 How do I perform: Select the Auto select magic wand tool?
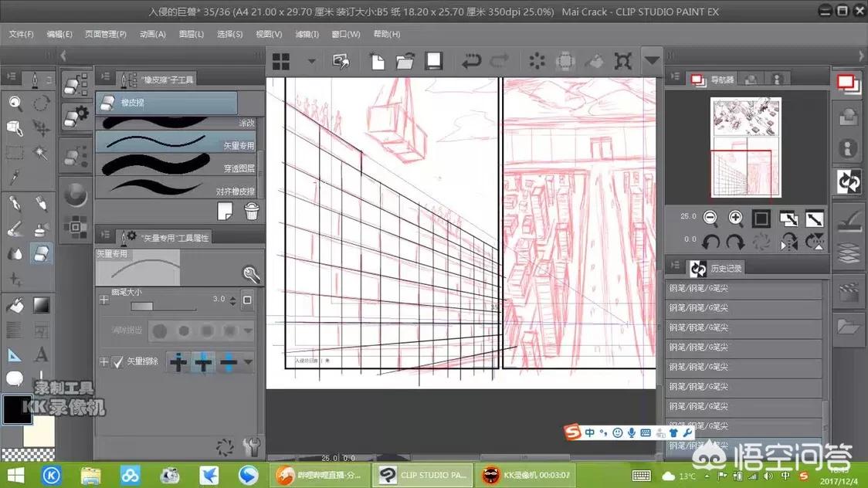click(x=42, y=152)
